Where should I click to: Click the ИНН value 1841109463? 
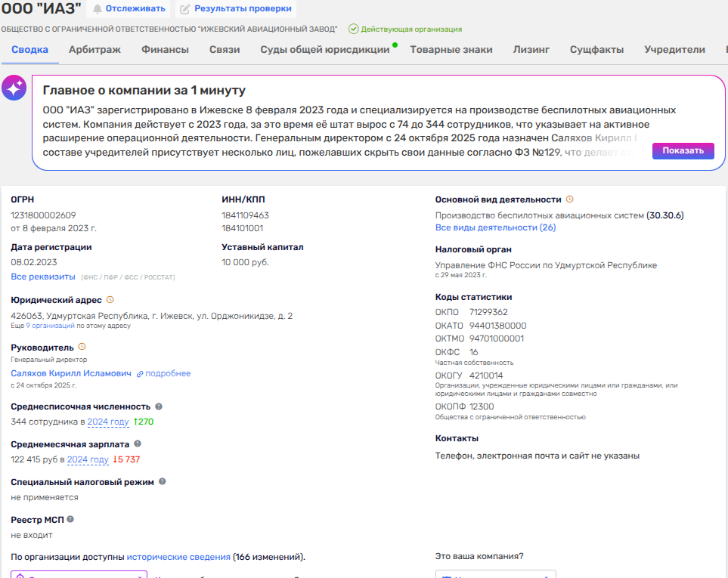click(245, 215)
